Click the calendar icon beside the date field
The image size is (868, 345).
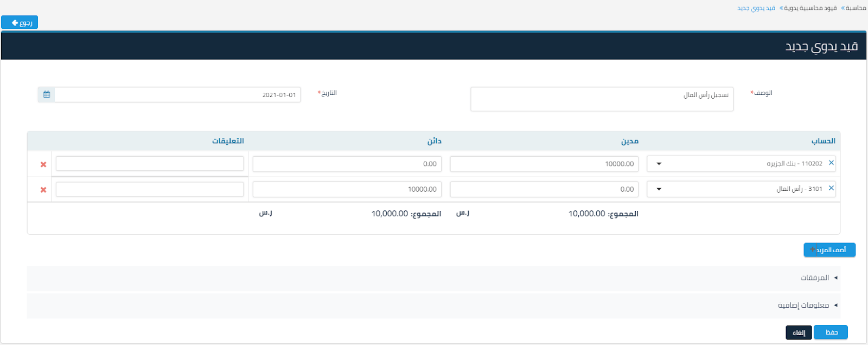[x=47, y=94]
